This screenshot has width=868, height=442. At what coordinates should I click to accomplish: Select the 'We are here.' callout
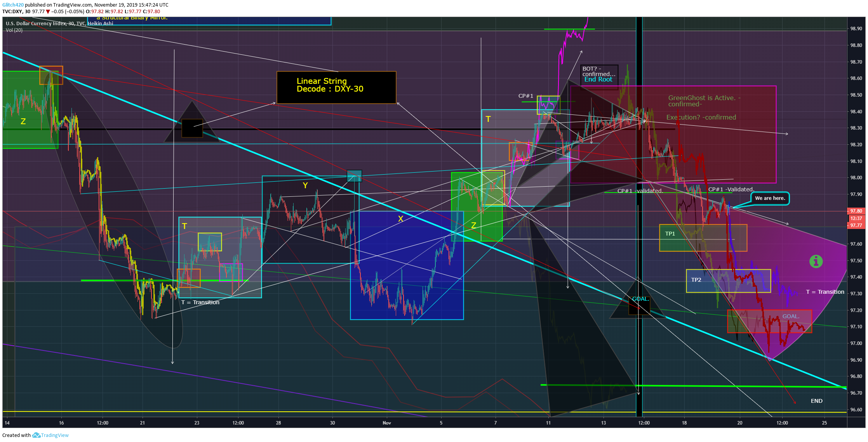(770, 198)
